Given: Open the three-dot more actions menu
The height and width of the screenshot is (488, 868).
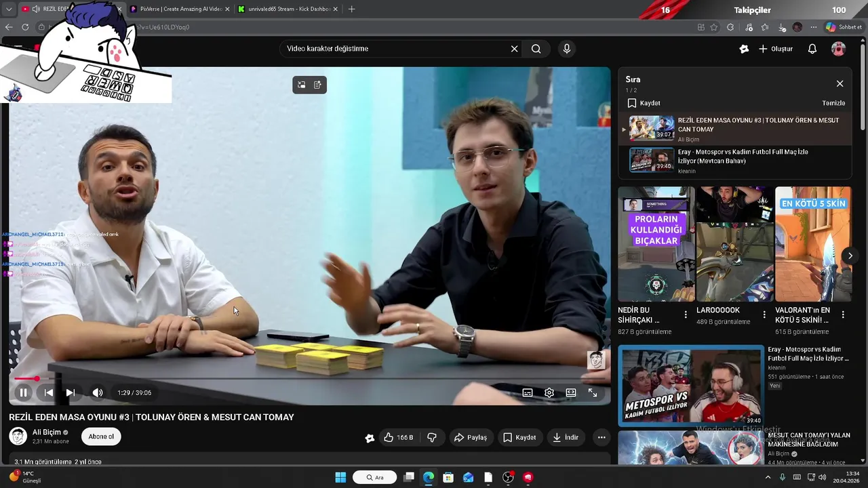Looking at the screenshot, I should pos(601,438).
